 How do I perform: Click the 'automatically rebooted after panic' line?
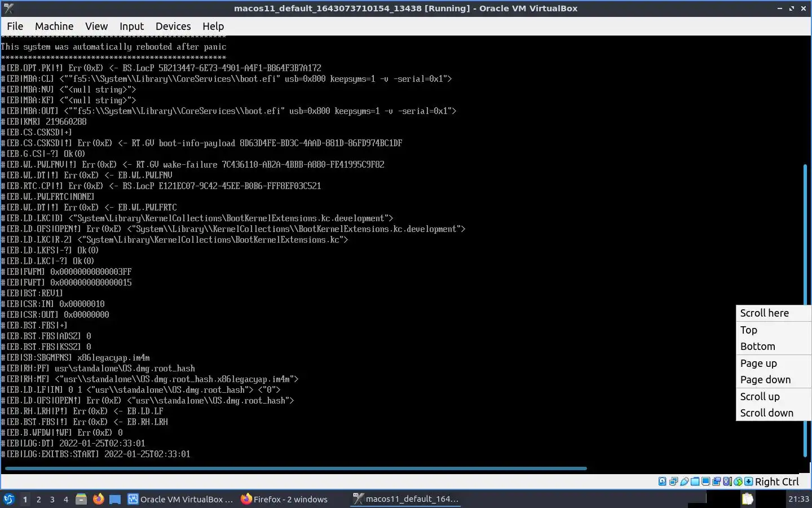pyautogui.click(x=113, y=47)
